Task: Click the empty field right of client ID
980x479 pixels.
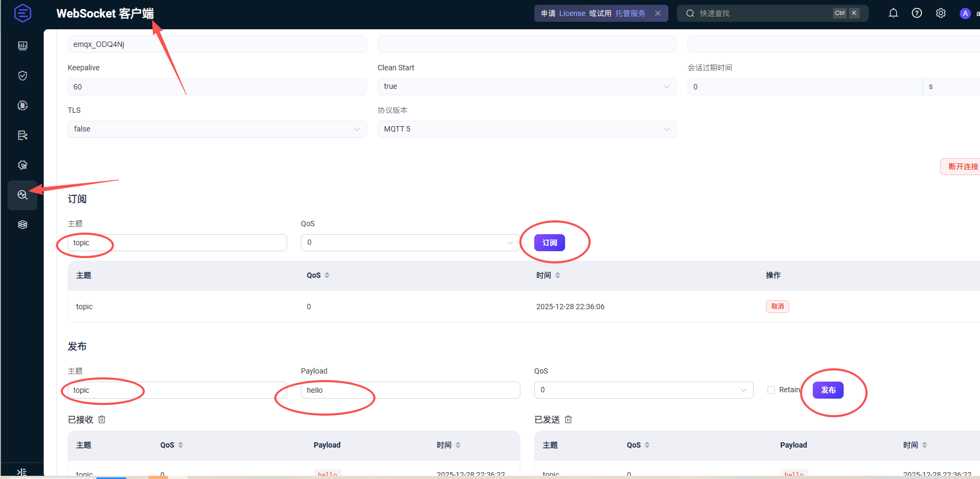Action: (x=527, y=44)
